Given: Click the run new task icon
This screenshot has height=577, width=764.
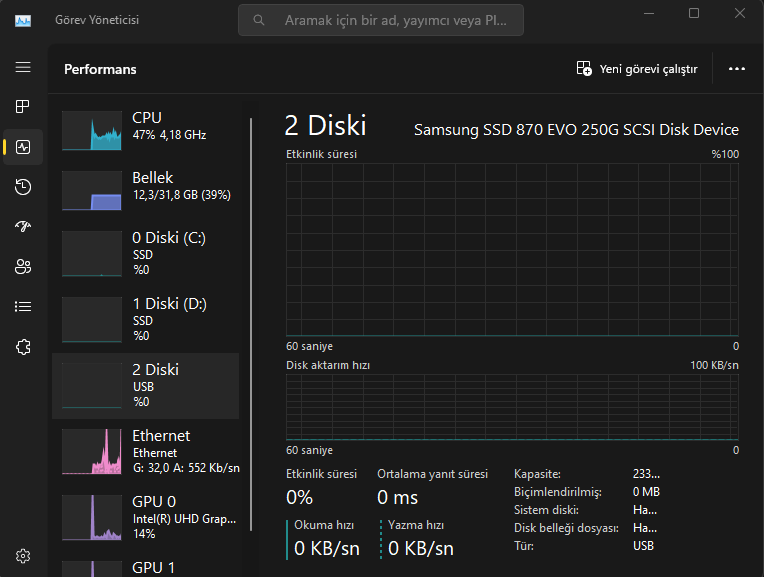Looking at the screenshot, I should (x=584, y=68).
